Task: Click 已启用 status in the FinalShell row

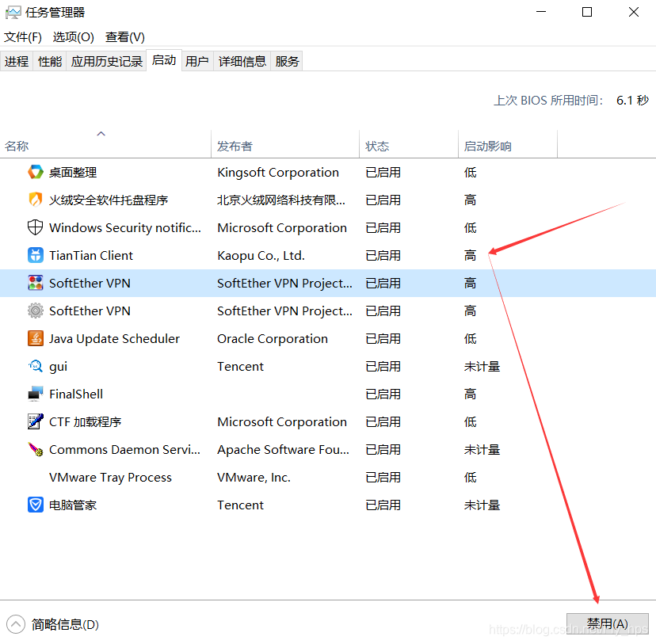Action: point(383,394)
